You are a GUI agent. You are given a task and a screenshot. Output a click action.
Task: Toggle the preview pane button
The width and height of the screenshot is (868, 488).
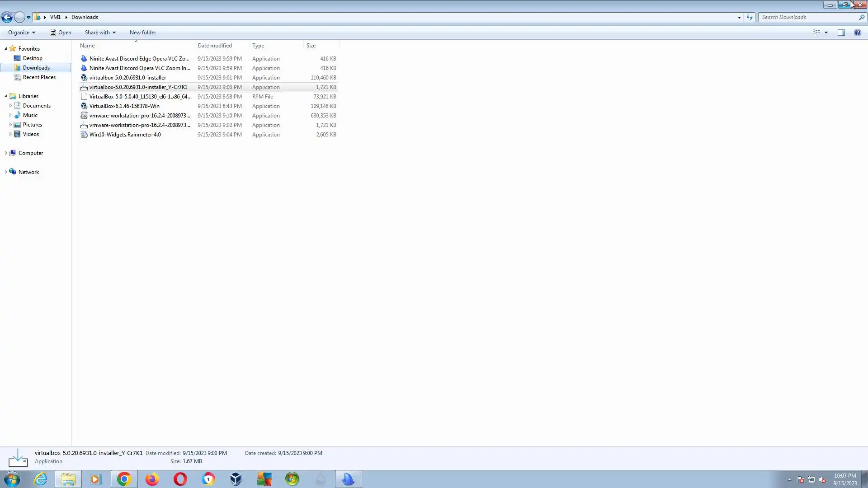coord(841,33)
